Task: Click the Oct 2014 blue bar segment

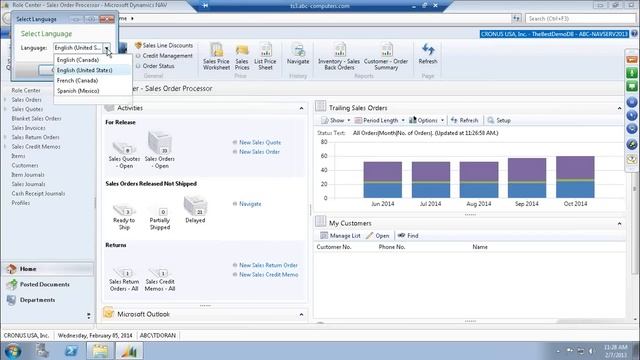Action: pos(575,189)
